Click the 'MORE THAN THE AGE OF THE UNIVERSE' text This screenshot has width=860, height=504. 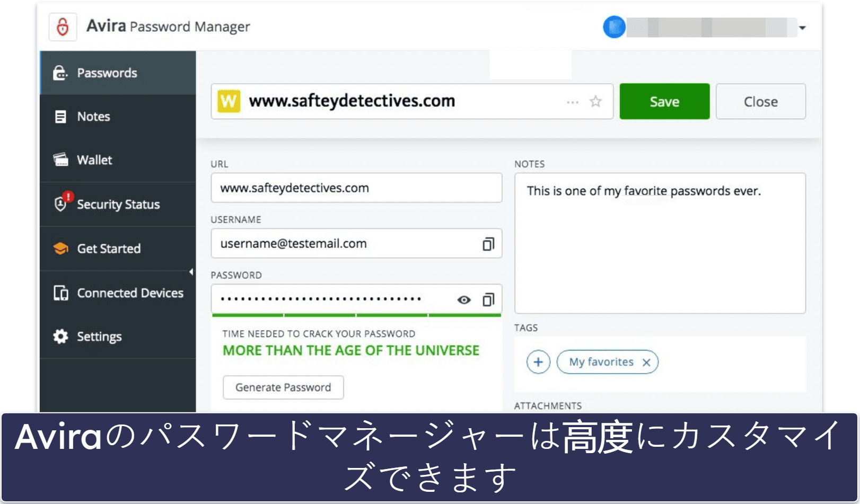351,350
